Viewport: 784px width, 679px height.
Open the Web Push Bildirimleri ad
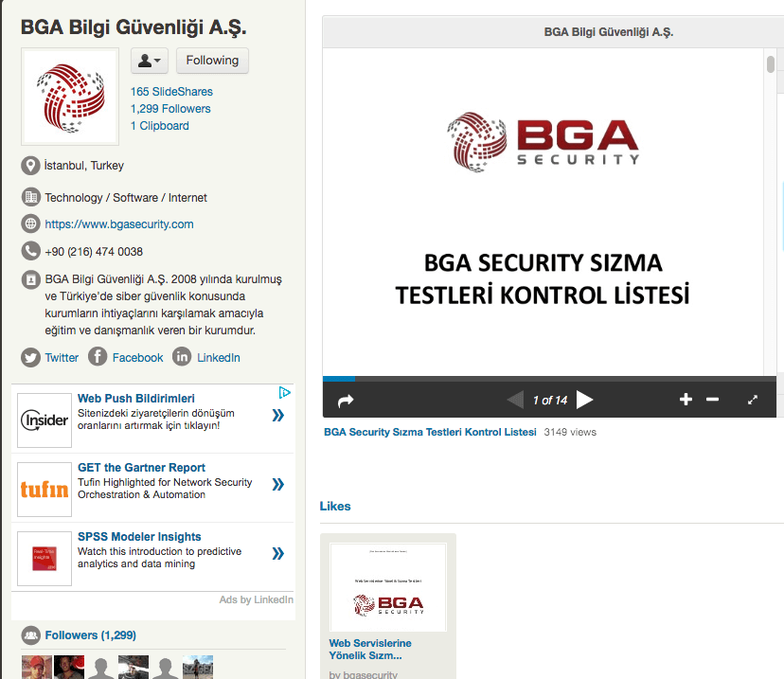(136, 399)
